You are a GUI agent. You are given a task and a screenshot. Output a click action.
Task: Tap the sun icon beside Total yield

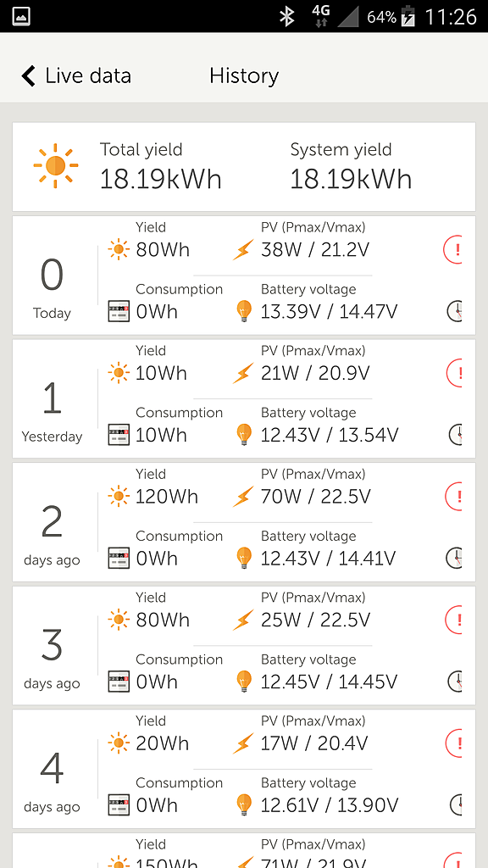(55, 165)
